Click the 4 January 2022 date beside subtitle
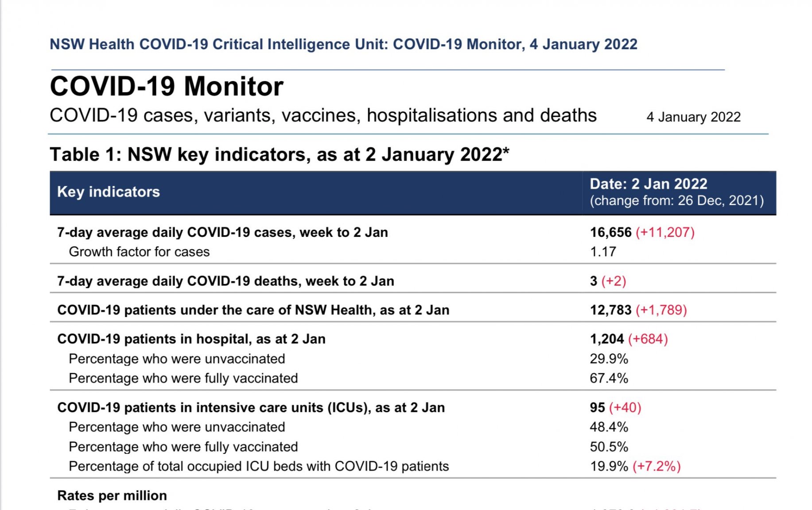The width and height of the screenshot is (812, 510). pyautogui.click(x=693, y=117)
